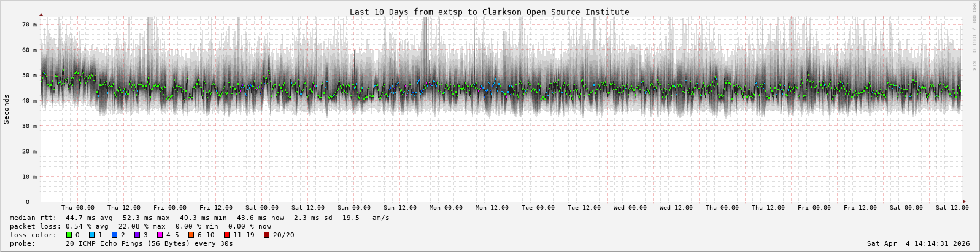Click the vertical Seconds axis label
Screen dimensions: 980x252
[x=7, y=109]
